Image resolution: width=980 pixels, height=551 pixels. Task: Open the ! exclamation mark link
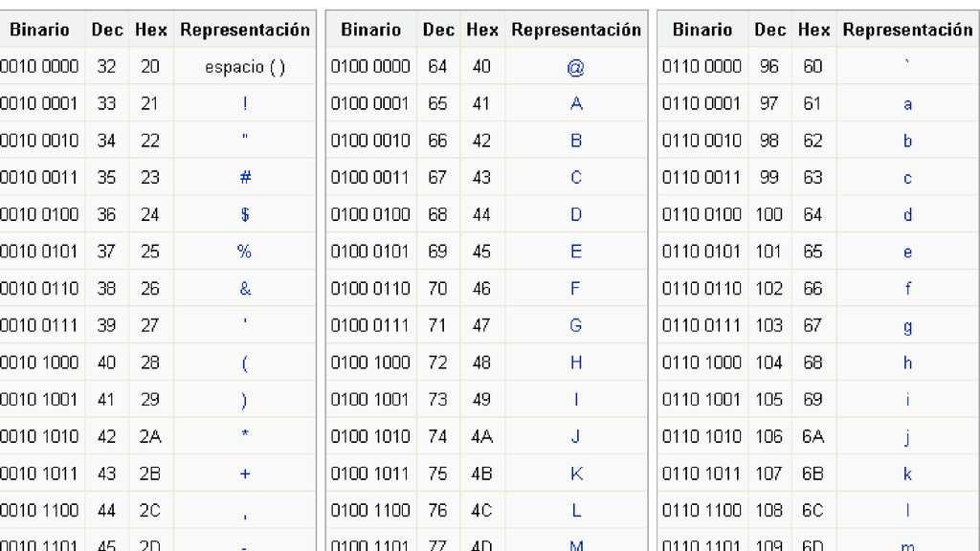pos(245,103)
